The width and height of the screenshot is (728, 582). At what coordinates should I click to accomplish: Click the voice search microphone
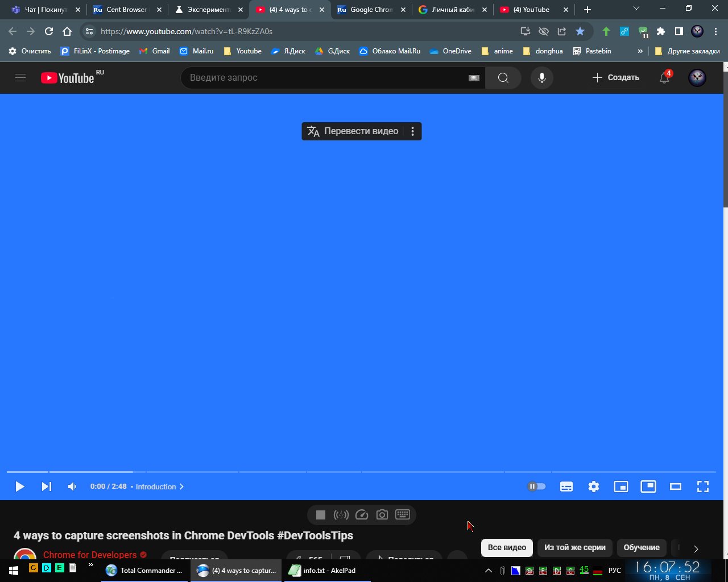tap(542, 78)
